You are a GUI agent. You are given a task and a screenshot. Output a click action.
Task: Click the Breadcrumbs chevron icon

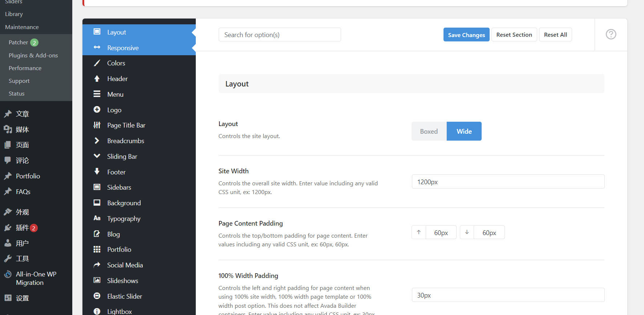point(97,141)
